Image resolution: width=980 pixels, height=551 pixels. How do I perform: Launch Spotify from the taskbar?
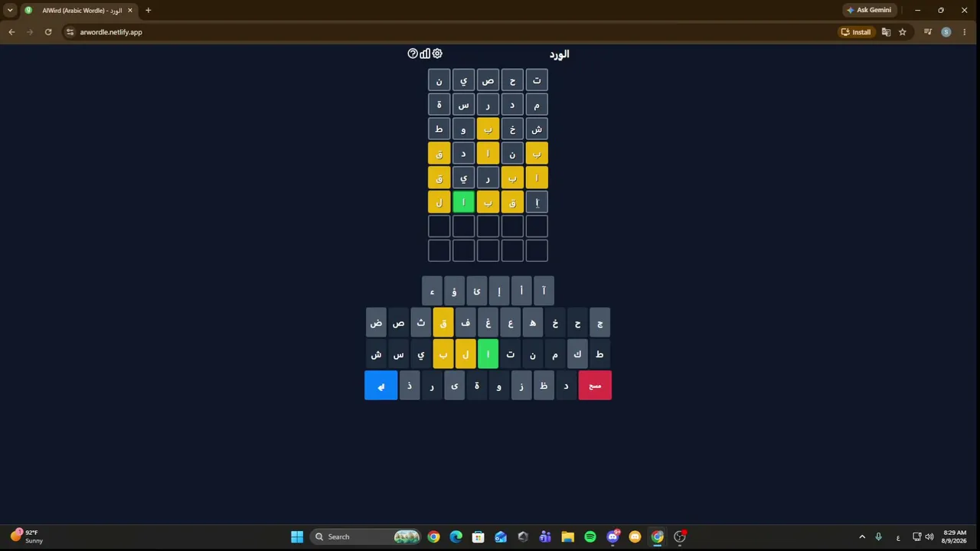[590, 536]
